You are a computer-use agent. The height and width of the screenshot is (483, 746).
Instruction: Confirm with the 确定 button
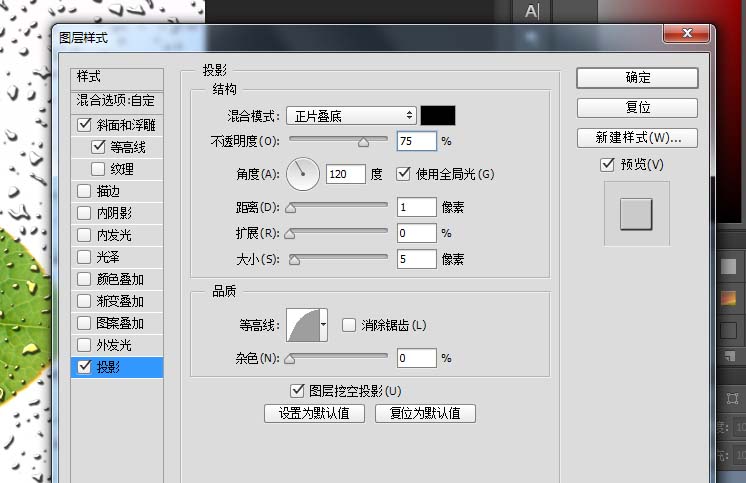[x=637, y=78]
